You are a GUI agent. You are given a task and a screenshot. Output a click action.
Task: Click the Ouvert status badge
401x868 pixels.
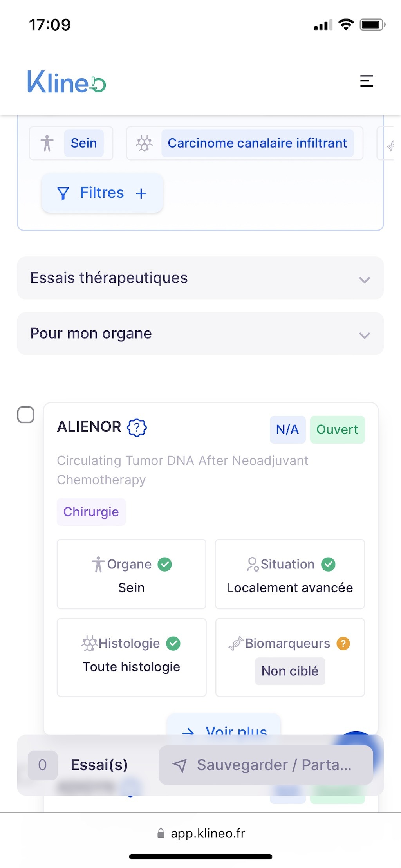[337, 429]
